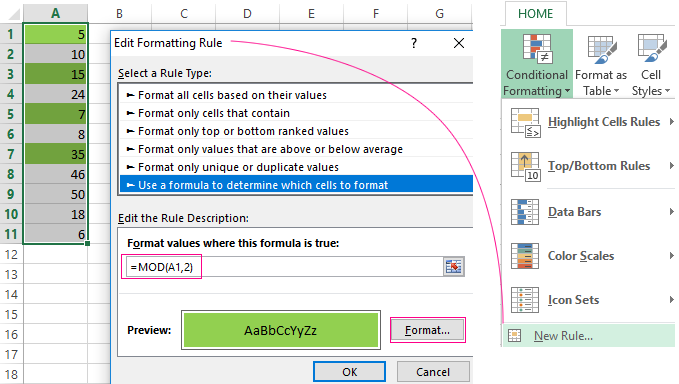Select Top/Bottom Rules menu item

pos(589,166)
